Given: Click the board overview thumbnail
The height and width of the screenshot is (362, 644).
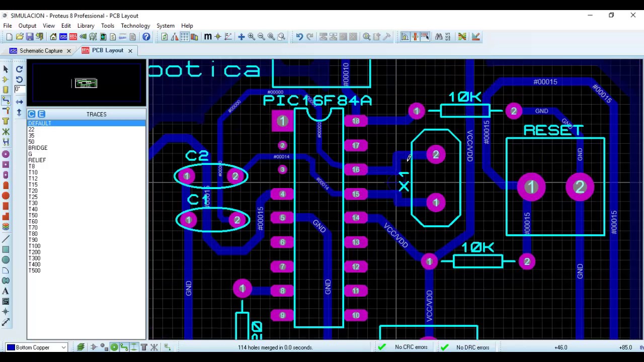Looking at the screenshot, I should (x=86, y=83).
